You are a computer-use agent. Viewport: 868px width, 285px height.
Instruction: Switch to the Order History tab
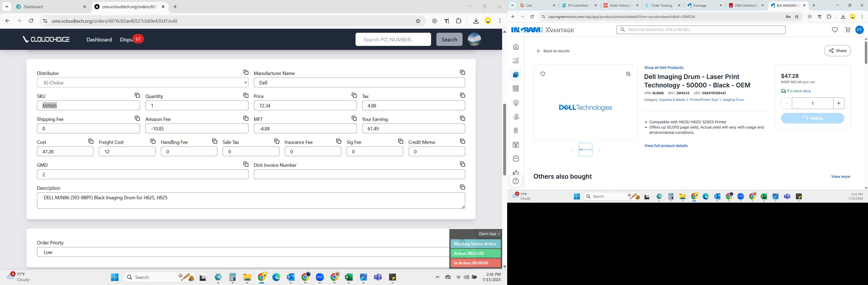pos(621,5)
